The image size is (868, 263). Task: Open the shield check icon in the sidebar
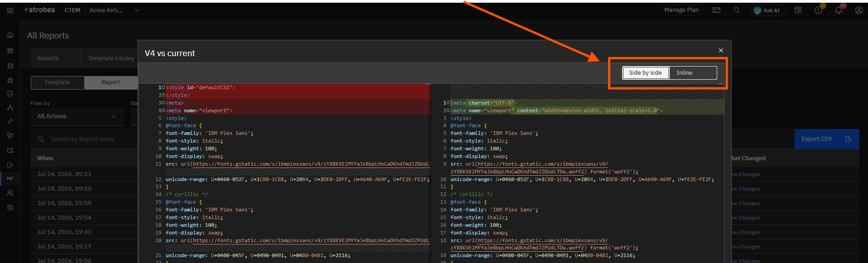tap(10, 94)
